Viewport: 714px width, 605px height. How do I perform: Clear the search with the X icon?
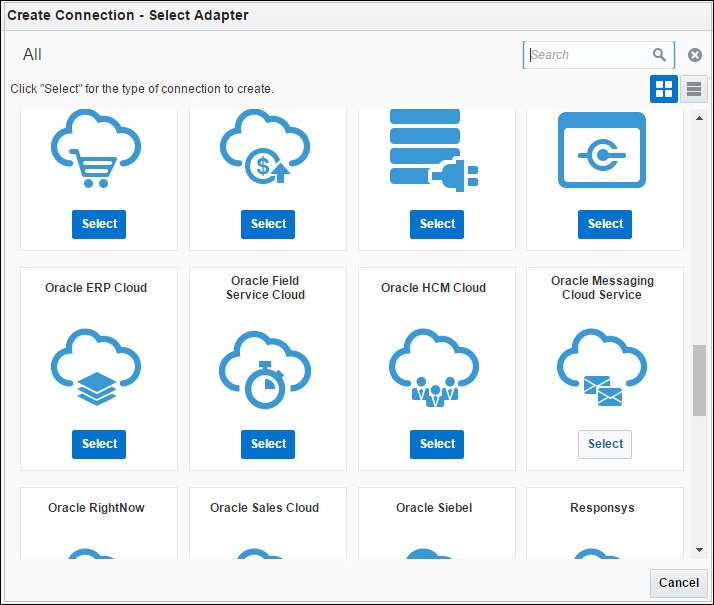(x=694, y=55)
